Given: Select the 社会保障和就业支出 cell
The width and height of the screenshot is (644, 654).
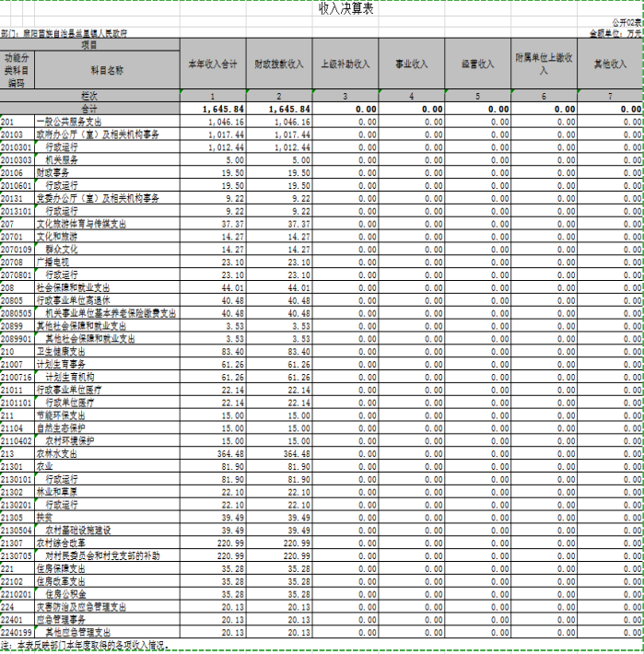Looking at the screenshot, I should click(x=74, y=287).
